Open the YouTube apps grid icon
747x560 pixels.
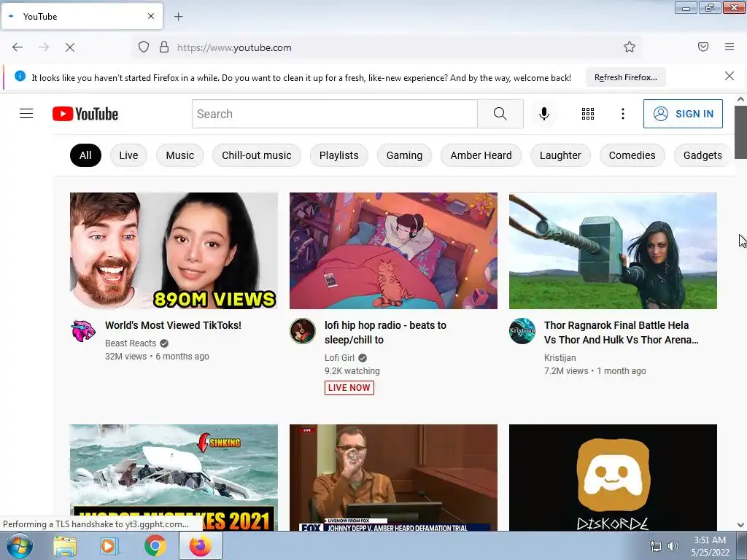tap(588, 114)
